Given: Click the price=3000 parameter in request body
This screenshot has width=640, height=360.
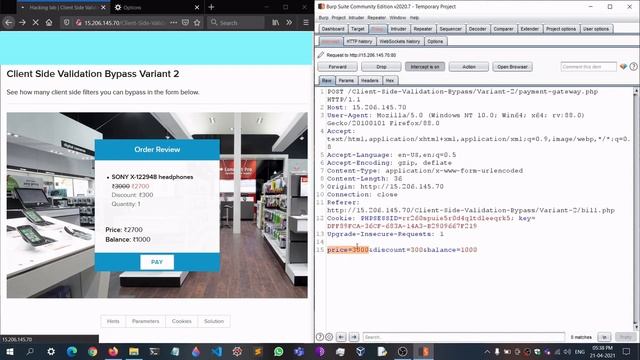Looking at the screenshot, I should coord(348,250).
